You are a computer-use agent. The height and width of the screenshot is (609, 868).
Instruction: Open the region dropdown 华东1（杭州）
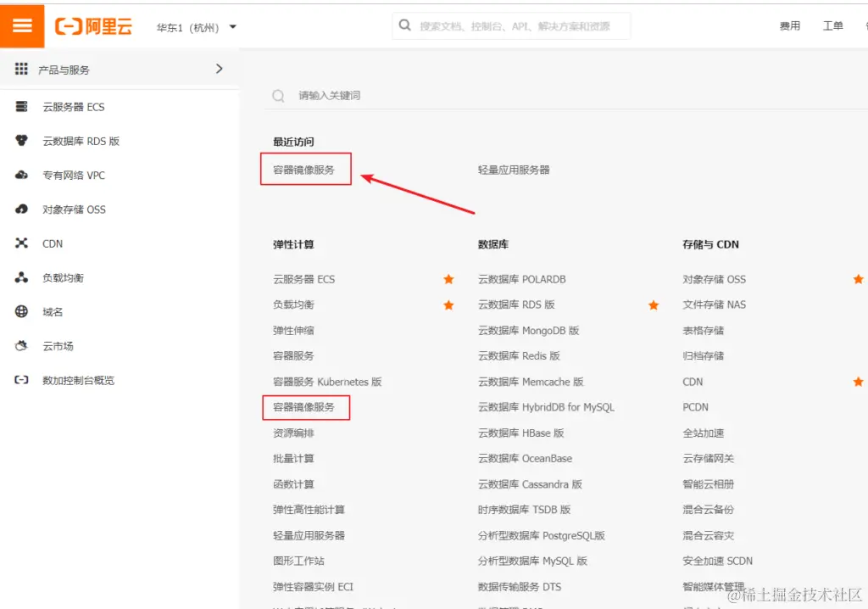tap(197, 27)
